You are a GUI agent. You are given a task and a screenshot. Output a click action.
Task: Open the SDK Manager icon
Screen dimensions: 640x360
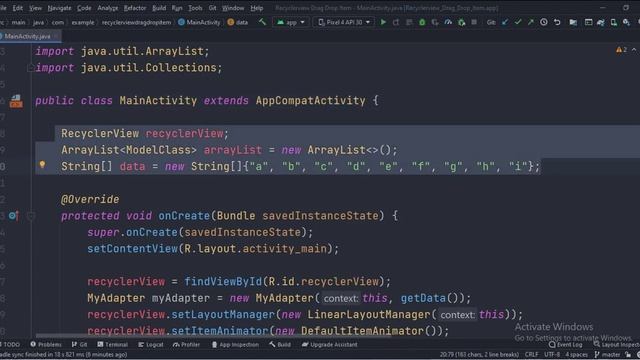(626, 22)
